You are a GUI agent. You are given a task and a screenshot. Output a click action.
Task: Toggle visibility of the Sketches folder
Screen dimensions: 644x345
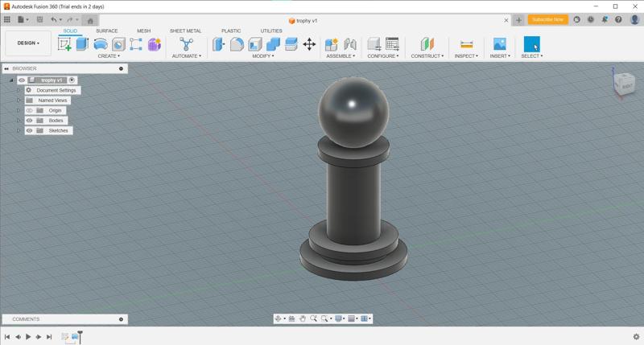[x=30, y=130]
